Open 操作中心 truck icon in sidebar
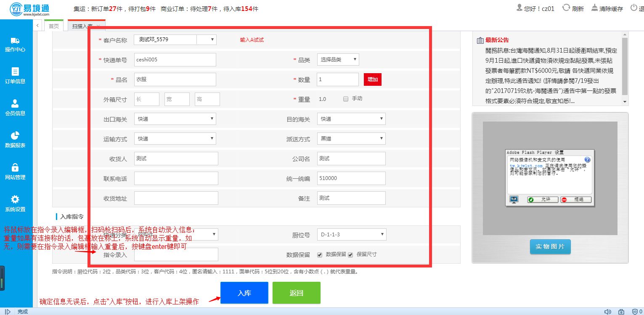 coord(15,41)
